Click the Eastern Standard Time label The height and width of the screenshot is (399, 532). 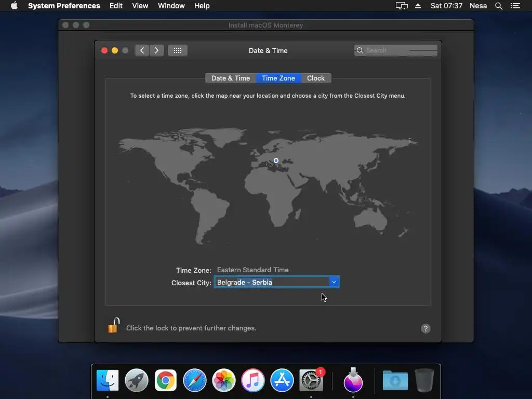click(x=253, y=270)
